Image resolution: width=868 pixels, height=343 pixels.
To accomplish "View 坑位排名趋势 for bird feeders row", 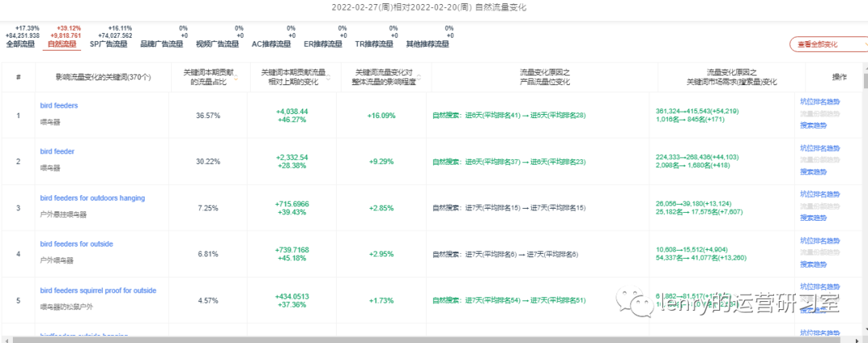I will point(820,101).
